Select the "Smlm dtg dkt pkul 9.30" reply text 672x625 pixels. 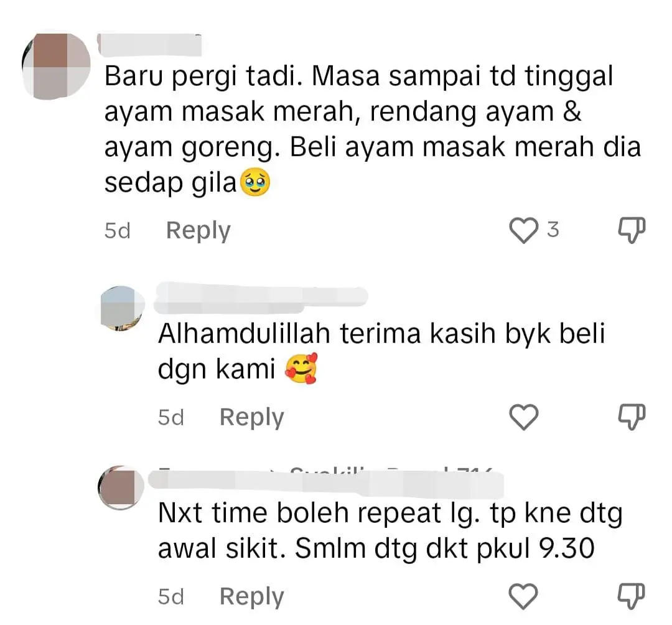coord(445,548)
